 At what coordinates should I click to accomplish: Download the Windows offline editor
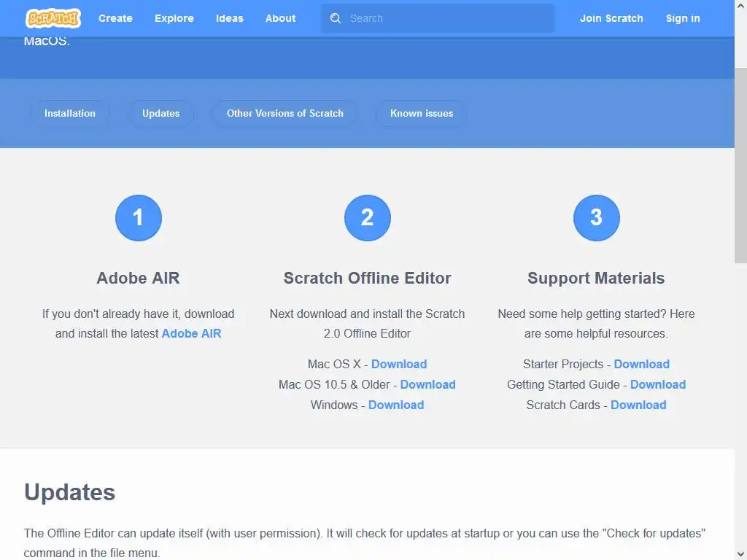396,405
